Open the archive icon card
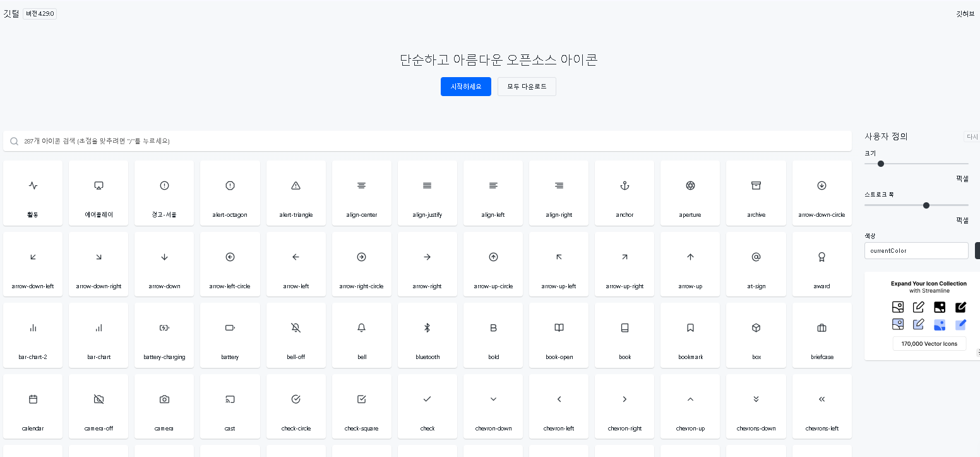The image size is (980, 457). pyautogui.click(x=756, y=193)
